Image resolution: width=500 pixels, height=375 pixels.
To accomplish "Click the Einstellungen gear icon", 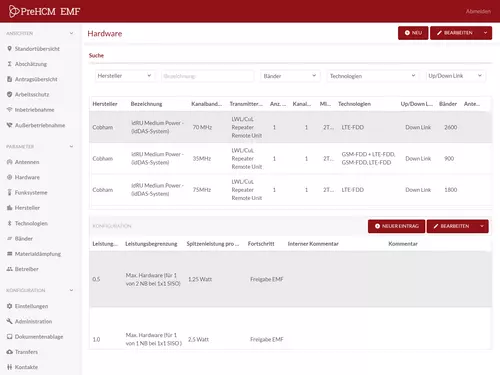I will click(x=9, y=306).
